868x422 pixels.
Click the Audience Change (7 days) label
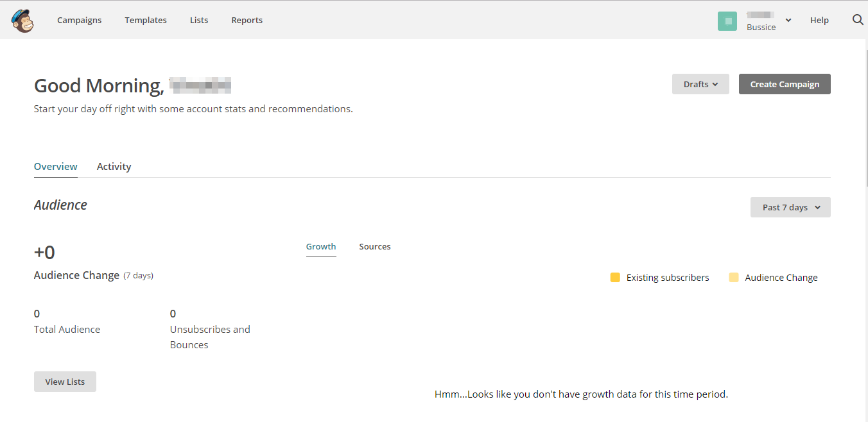pyautogui.click(x=94, y=275)
